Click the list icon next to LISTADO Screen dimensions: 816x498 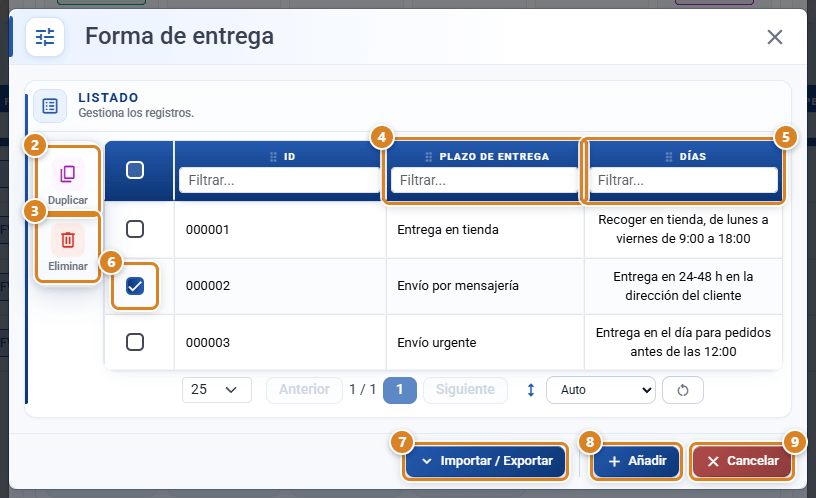50,106
